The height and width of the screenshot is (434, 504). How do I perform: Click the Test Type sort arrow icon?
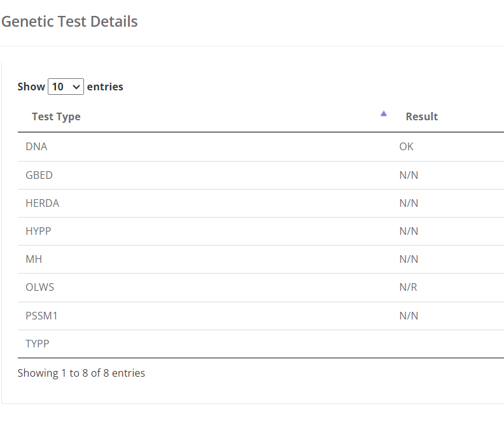tap(384, 113)
